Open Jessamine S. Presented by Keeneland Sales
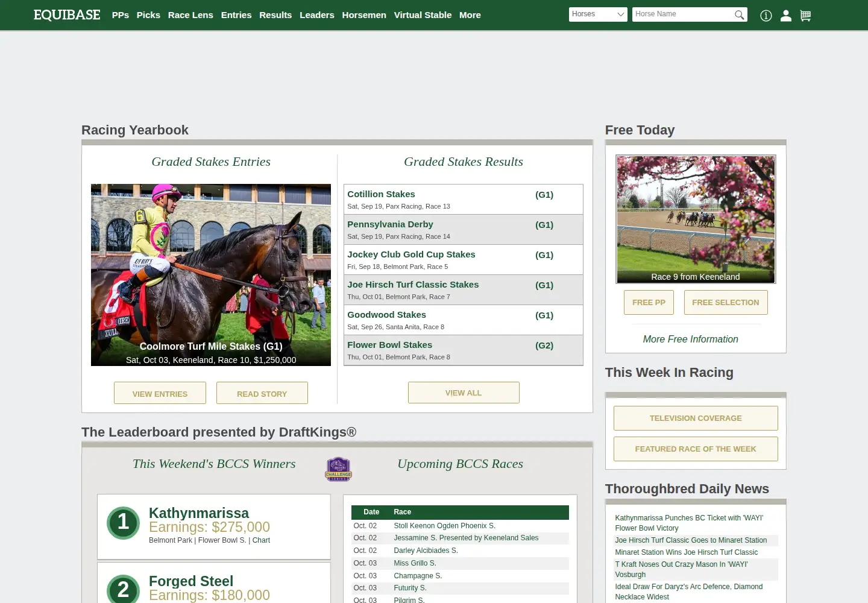868x603 pixels. tap(466, 538)
